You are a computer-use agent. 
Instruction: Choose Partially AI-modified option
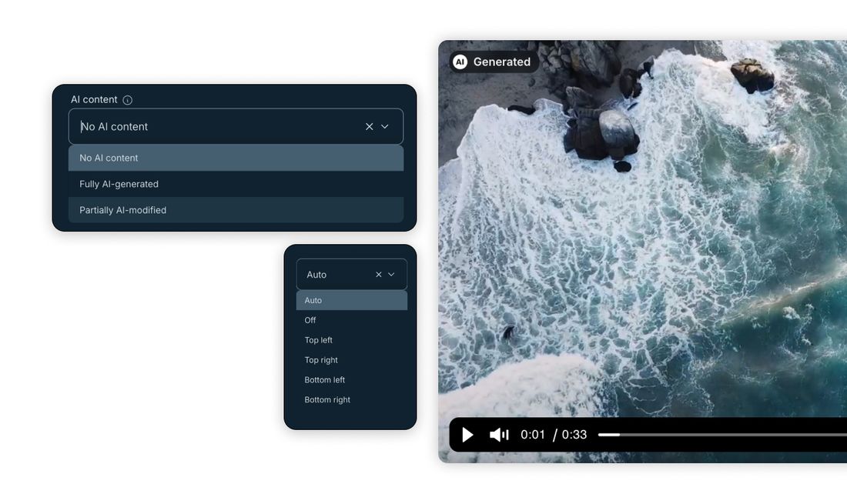pyautogui.click(x=236, y=210)
